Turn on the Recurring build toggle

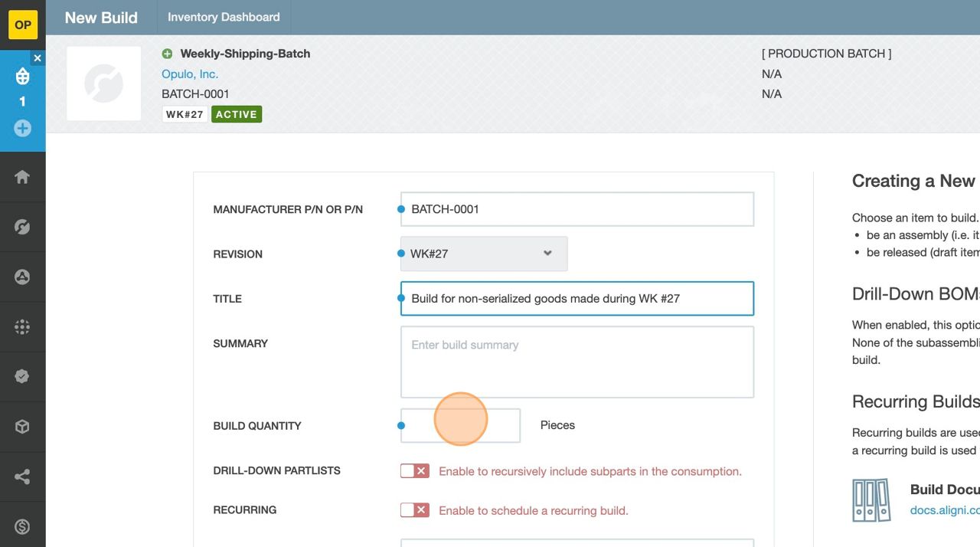coord(414,510)
